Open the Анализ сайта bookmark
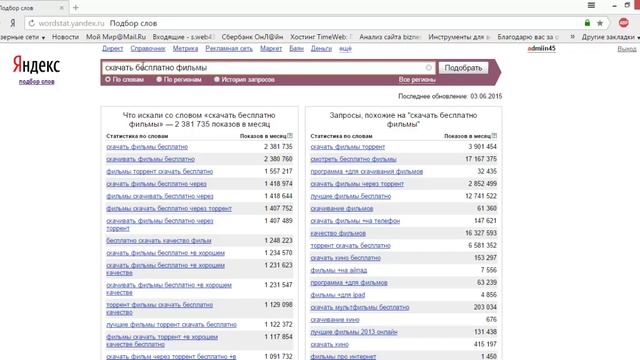This screenshot has width=640, height=360. 390,37
